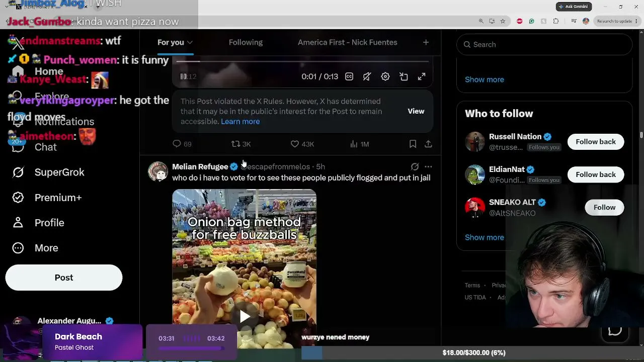Open EldianNat's profile avatar
This screenshot has width=644, height=362.
pos(474,174)
